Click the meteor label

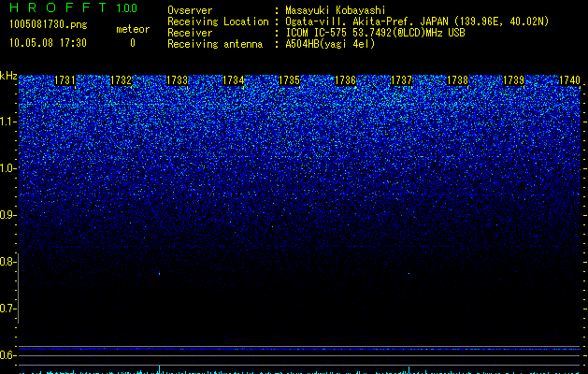click(133, 29)
